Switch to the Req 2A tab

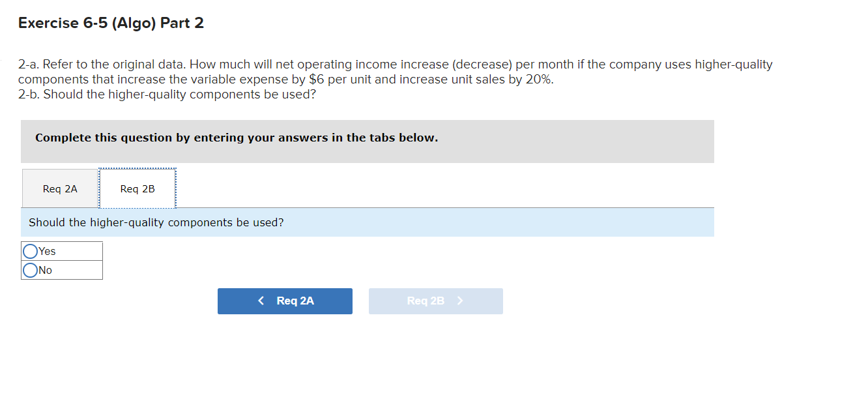59,188
